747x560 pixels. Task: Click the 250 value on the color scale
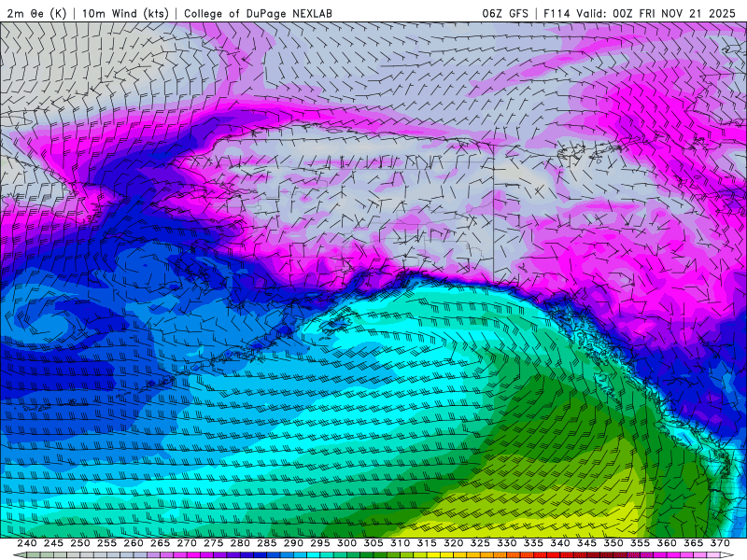80,543
